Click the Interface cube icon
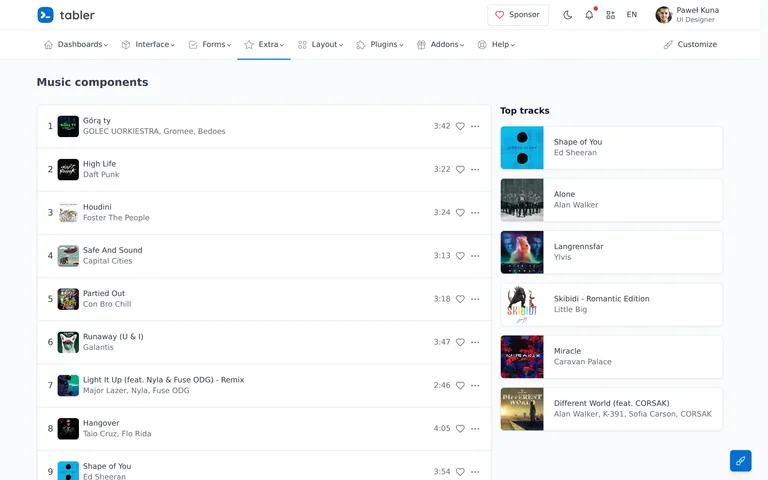 [126, 45]
